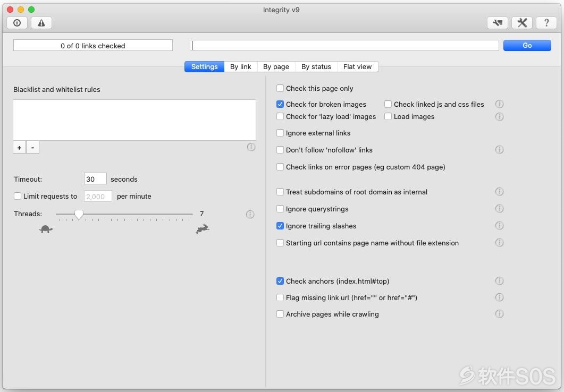Image resolution: width=564 pixels, height=392 pixels.
Task: Click info icon for starting url option
Action: (x=499, y=243)
